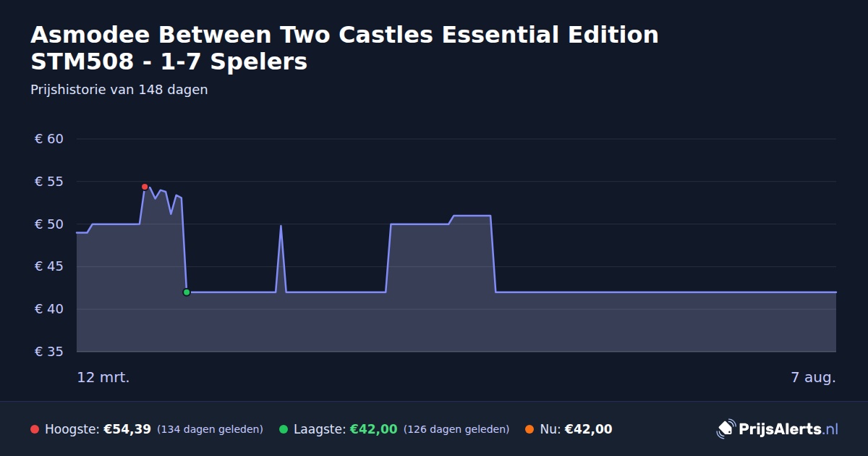The height and width of the screenshot is (456, 868).
Task: Click the € 50 axis label
Action: (49, 224)
